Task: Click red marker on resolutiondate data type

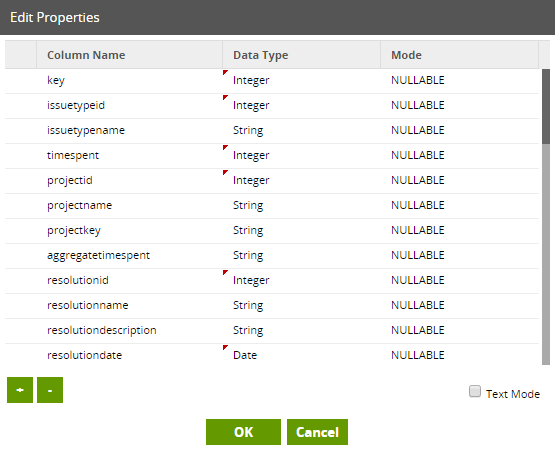Action: click(225, 347)
